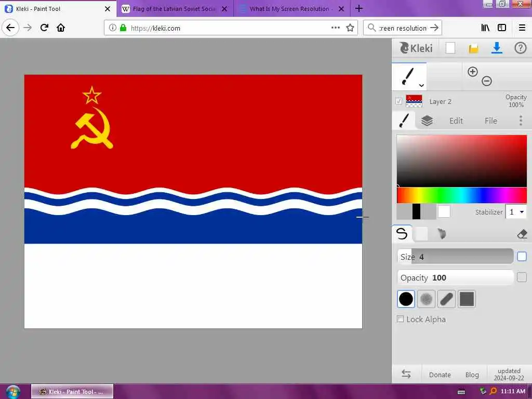Click the taskbar clock 11:11 AM
The height and width of the screenshot is (399, 532).
[513, 392]
